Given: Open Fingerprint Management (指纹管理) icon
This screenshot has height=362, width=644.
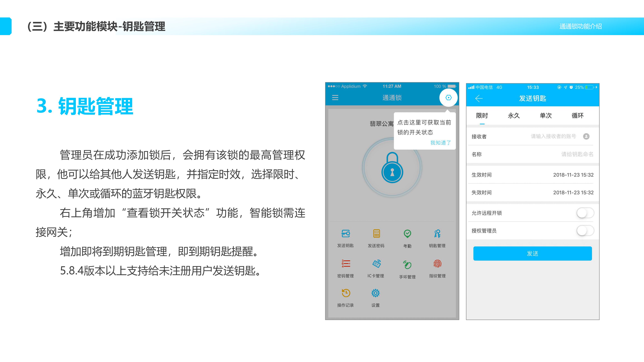Looking at the screenshot, I should click(437, 264).
